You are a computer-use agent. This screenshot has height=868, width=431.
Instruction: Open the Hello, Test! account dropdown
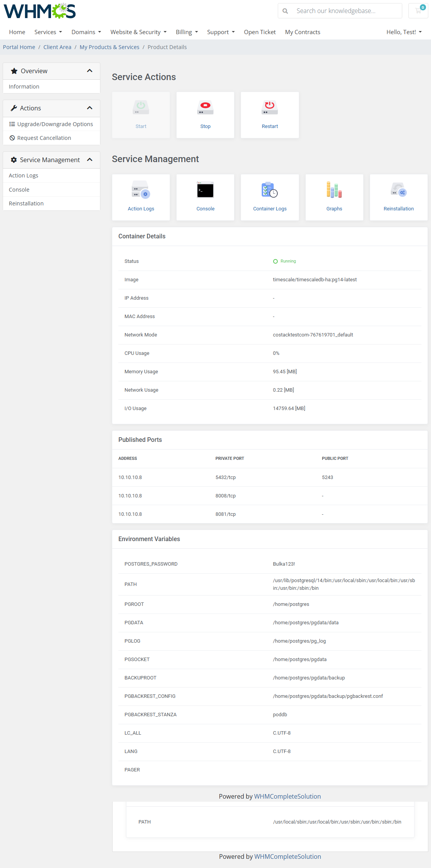click(x=404, y=32)
